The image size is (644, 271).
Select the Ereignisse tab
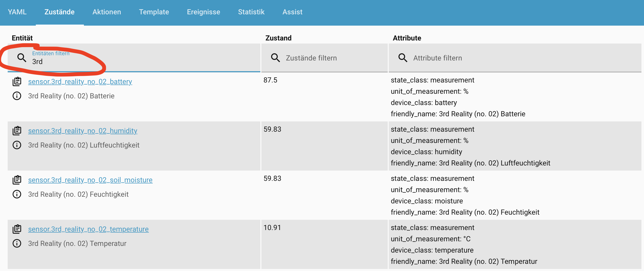pos(203,12)
